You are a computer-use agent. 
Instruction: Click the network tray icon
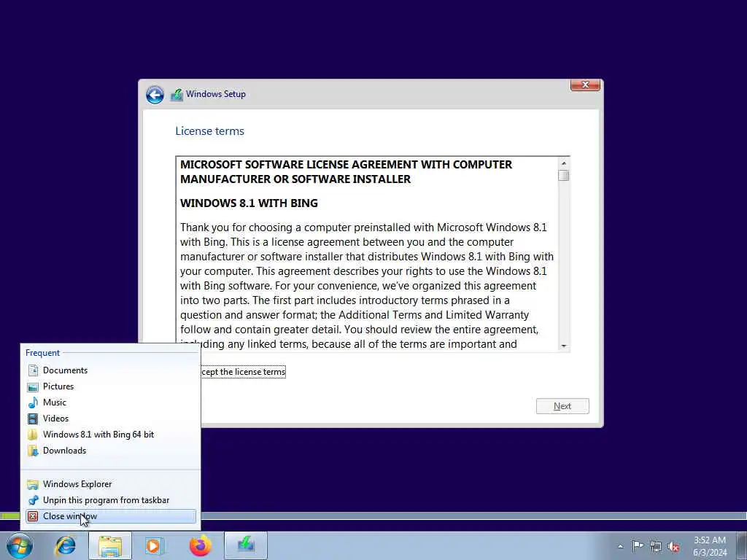point(656,546)
